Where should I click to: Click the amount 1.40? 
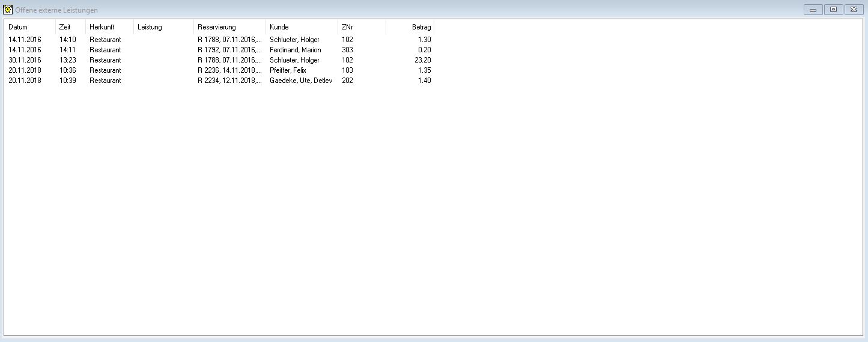click(x=425, y=81)
